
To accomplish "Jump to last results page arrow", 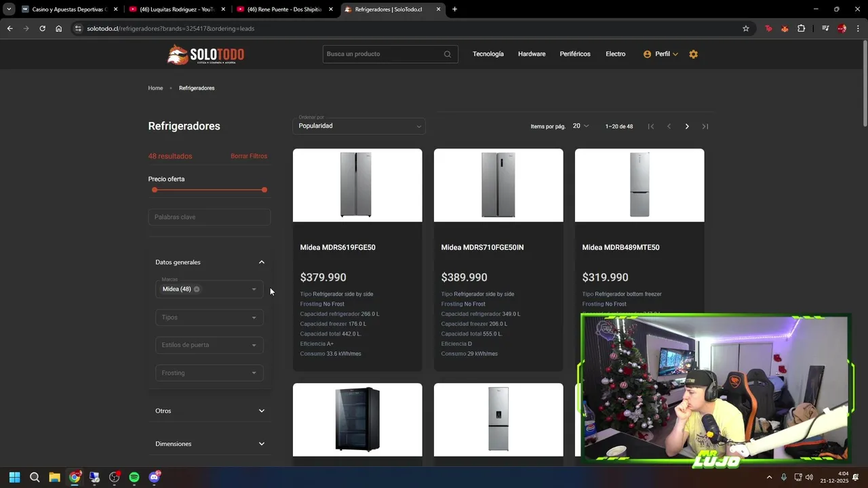I will 705,126.
